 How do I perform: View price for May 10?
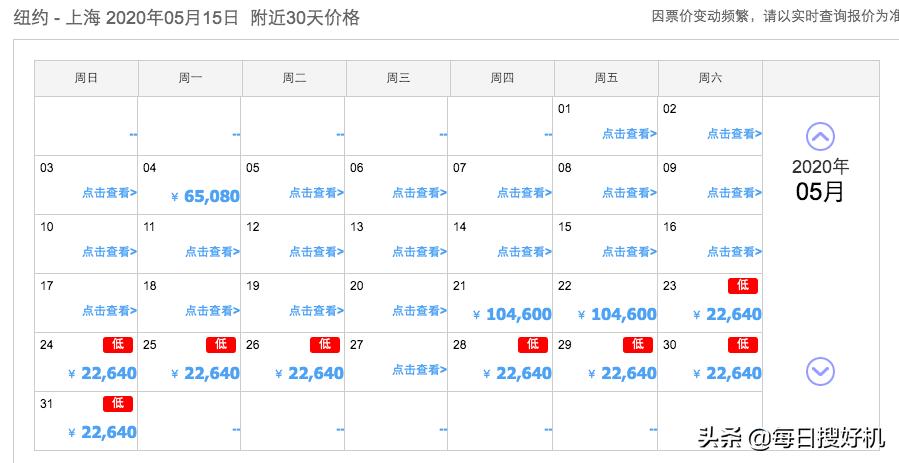(109, 252)
